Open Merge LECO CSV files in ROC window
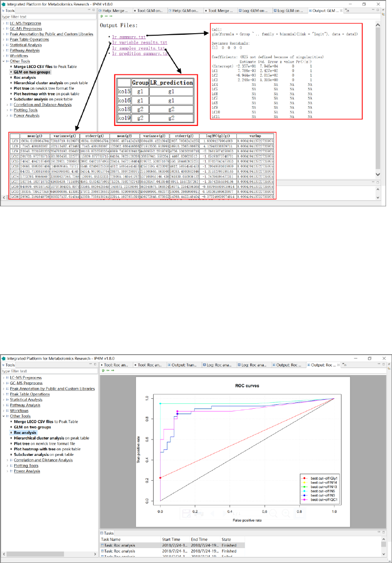The width and height of the screenshot is (392, 563). (x=46, y=422)
